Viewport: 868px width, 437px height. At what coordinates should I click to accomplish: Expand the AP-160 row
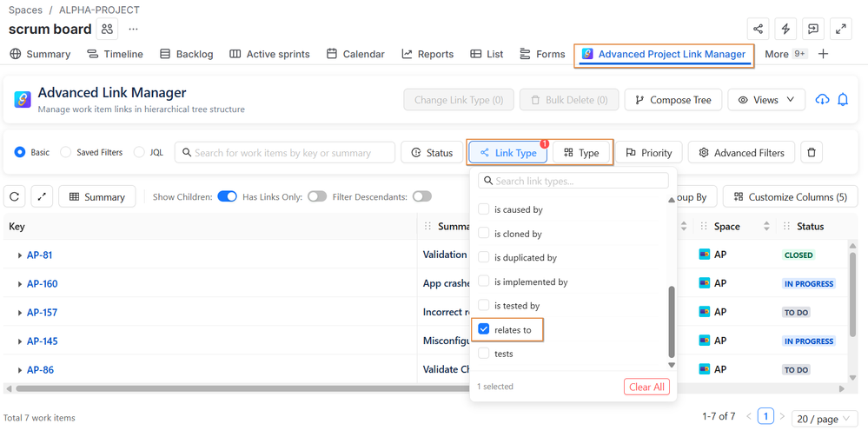(x=20, y=283)
